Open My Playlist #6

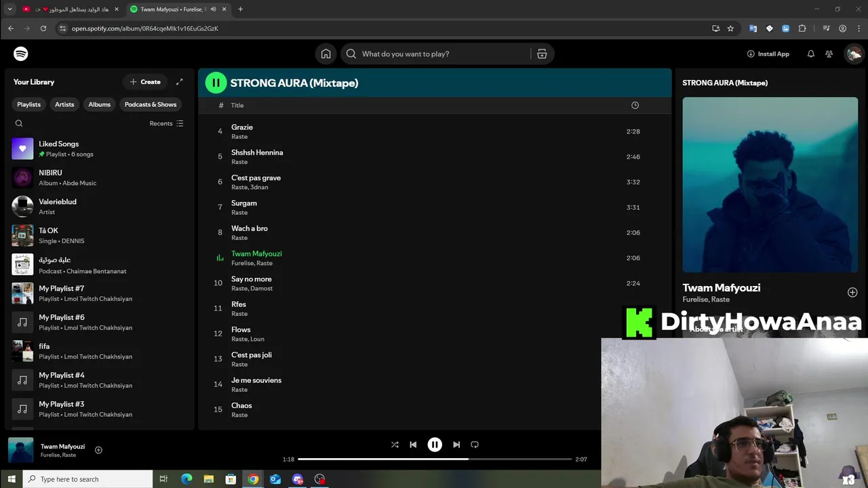(98, 322)
